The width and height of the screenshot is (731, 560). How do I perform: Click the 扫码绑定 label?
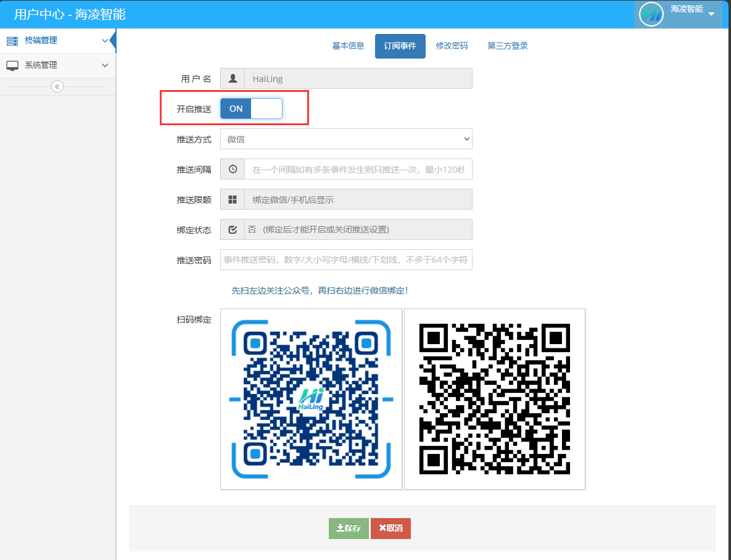click(194, 320)
